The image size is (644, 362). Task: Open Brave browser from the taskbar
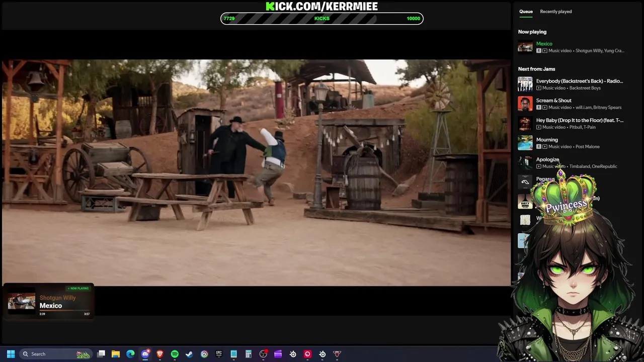click(160, 354)
